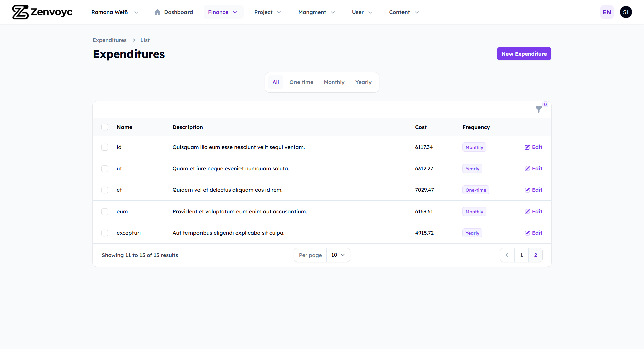The width and height of the screenshot is (644, 349).
Task: Check the checkbox for row 'id'
Action: tap(104, 147)
